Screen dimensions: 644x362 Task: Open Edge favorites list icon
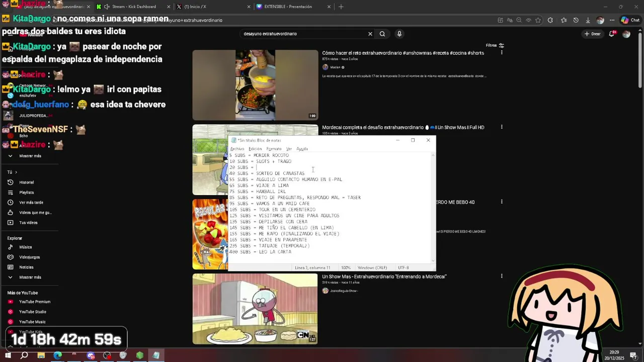point(563,20)
